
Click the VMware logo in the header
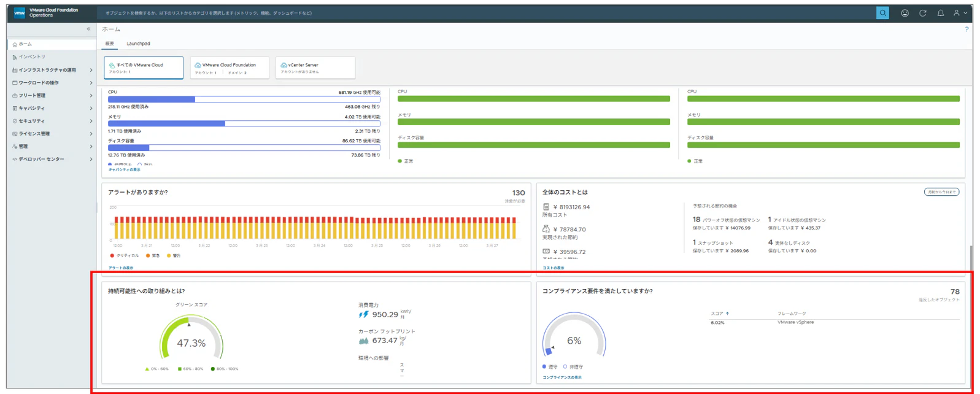pos(19,12)
